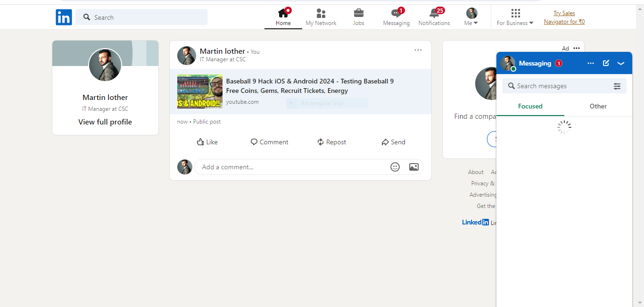Click sidebar profile photo
644x307 pixels.
tap(105, 65)
